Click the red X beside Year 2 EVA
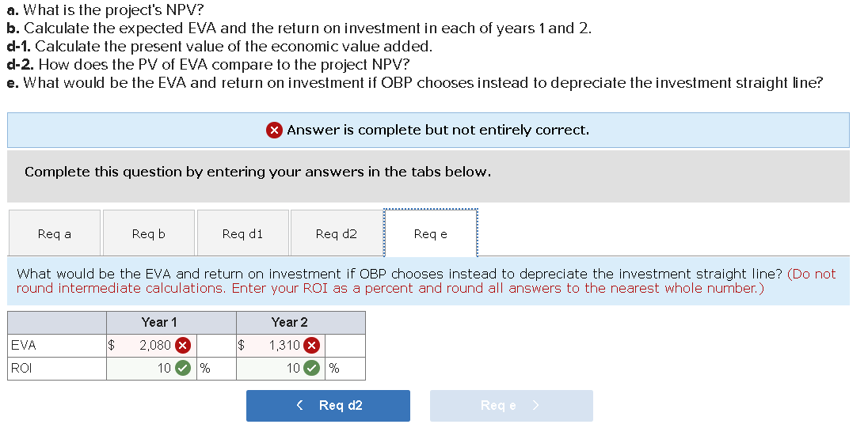This screenshot has height=428, width=868. [x=312, y=346]
